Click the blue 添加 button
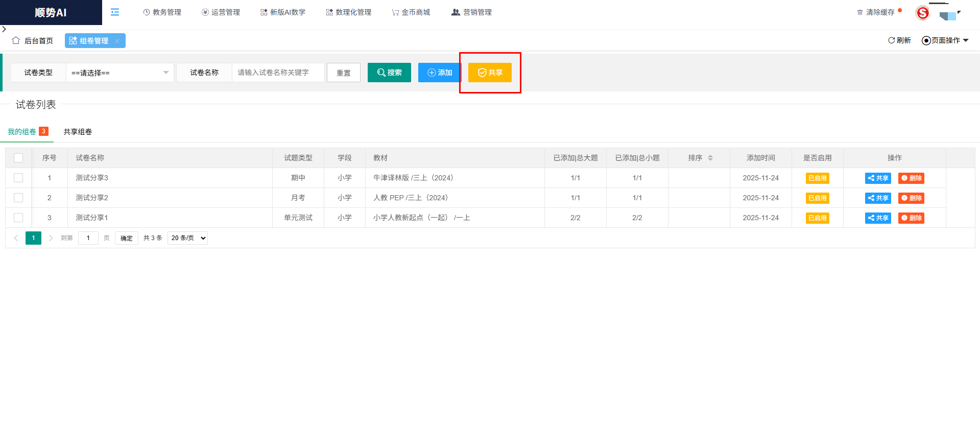This screenshot has width=980, height=425. point(439,73)
